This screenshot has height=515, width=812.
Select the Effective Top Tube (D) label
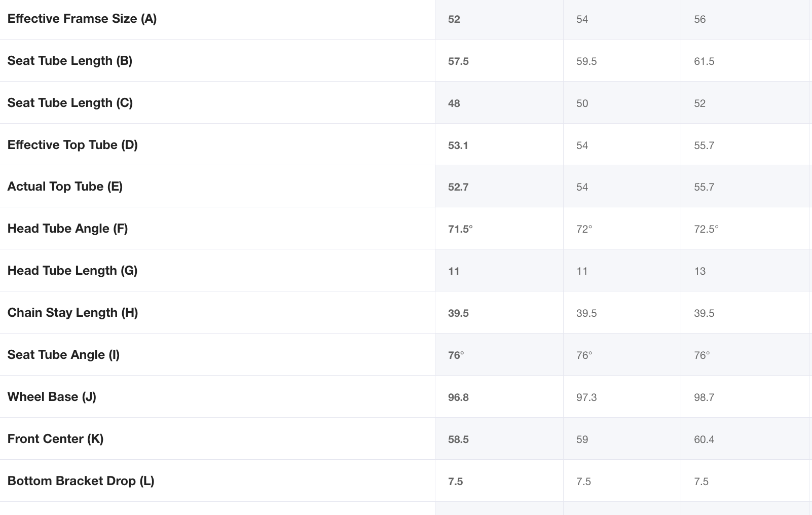coord(72,145)
